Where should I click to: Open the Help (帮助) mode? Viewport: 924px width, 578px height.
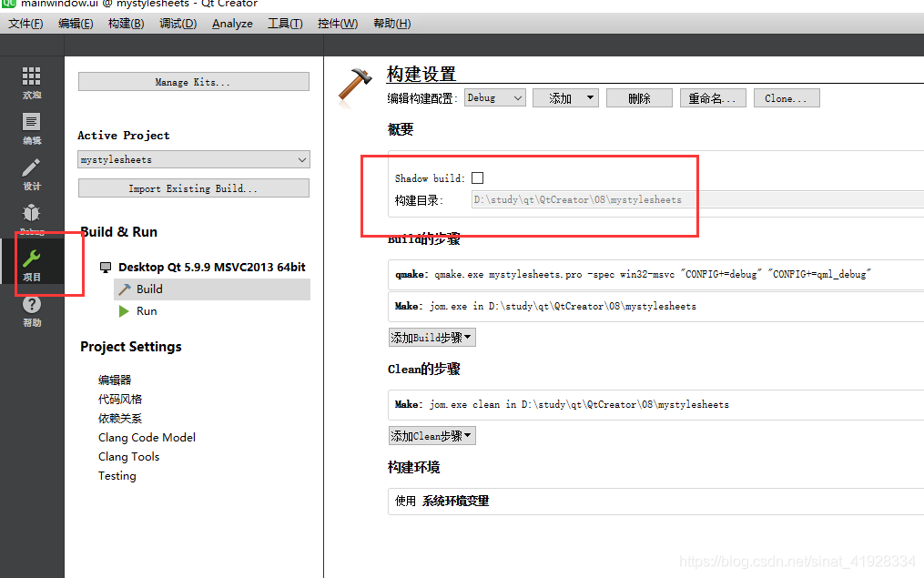[x=31, y=310]
